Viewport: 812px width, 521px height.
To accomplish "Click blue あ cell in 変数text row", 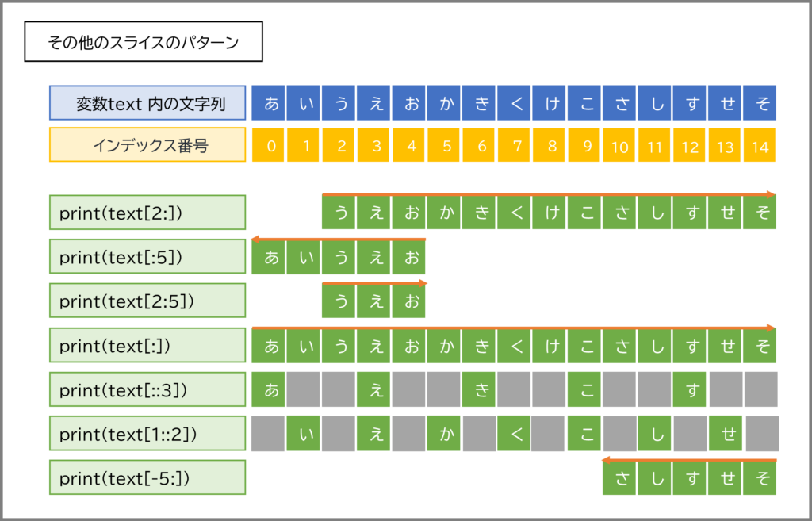I will click(x=268, y=103).
